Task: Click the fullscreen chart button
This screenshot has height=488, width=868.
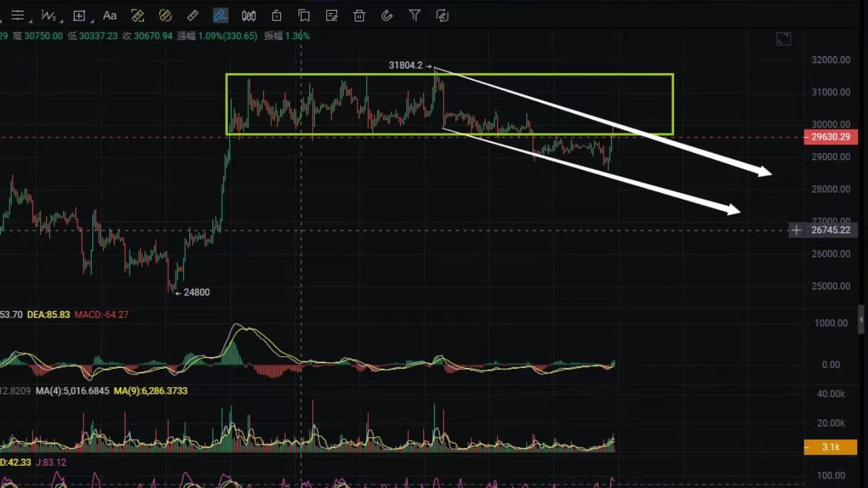Action: 783,39
